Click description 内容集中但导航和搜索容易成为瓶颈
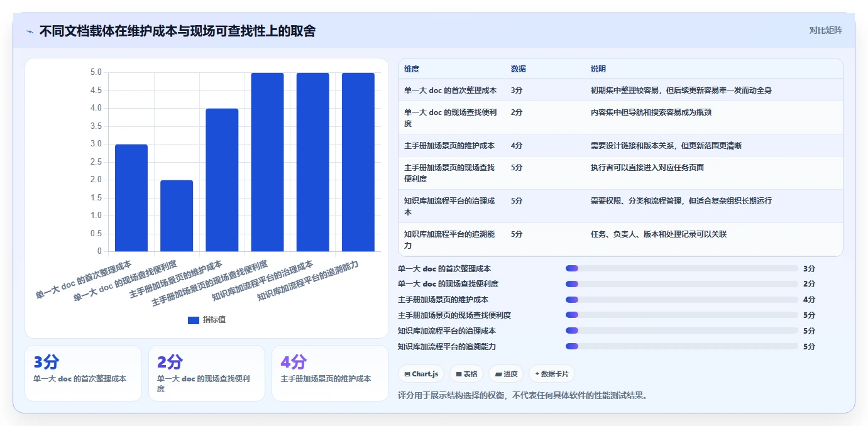Image resolution: width=868 pixels, height=426 pixels. tap(651, 112)
